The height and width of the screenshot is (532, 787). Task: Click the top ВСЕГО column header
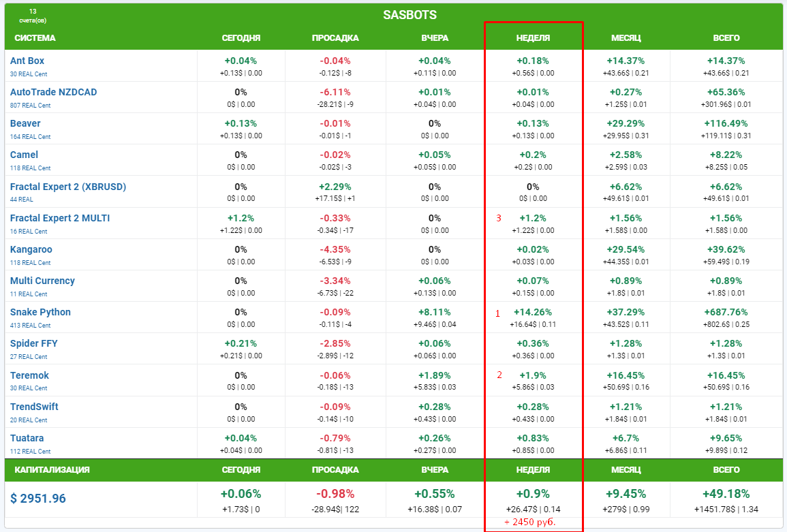[726, 38]
